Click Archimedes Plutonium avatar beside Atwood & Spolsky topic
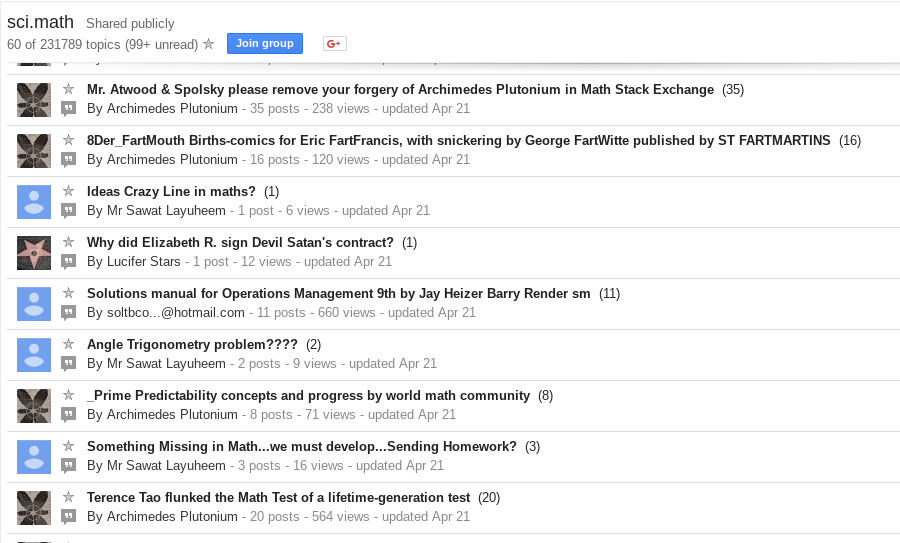This screenshot has height=543, width=900. pyautogui.click(x=34, y=99)
